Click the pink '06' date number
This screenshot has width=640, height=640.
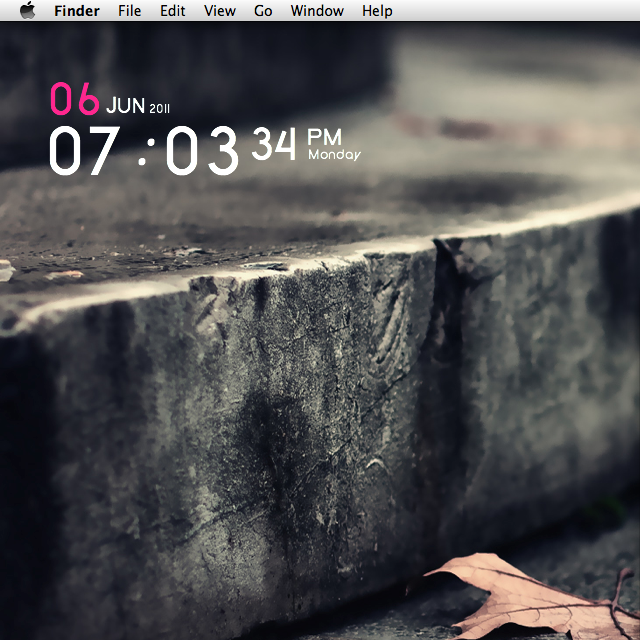(x=75, y=98)
